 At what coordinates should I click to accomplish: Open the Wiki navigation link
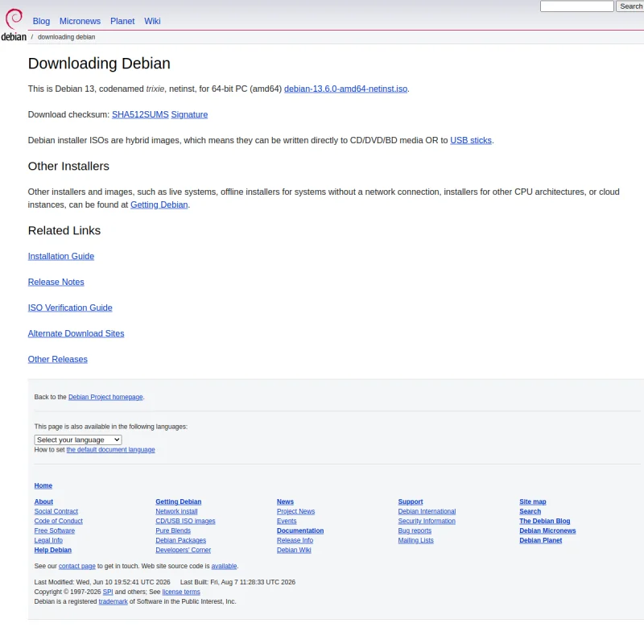pos(152,21)
